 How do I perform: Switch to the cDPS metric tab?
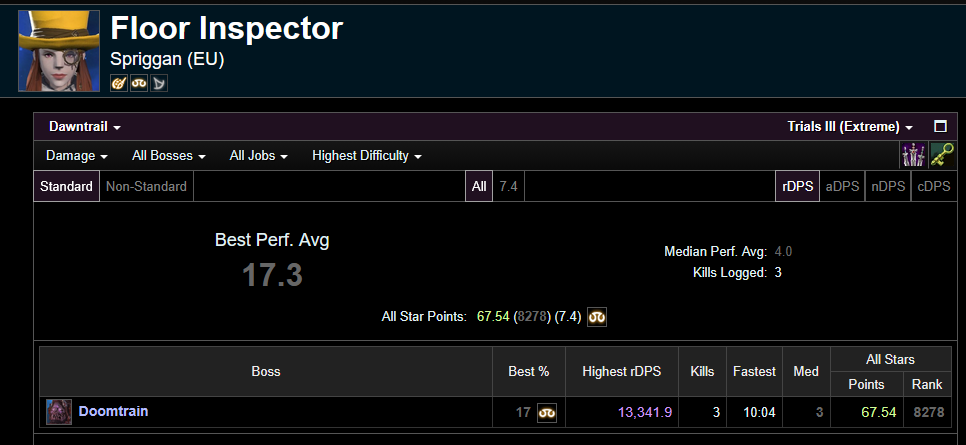pyautogui.click(x=933, y=186)
